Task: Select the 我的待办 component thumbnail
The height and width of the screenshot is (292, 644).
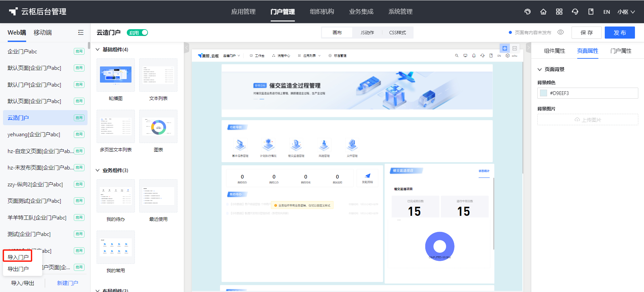Action: (116, 196)
